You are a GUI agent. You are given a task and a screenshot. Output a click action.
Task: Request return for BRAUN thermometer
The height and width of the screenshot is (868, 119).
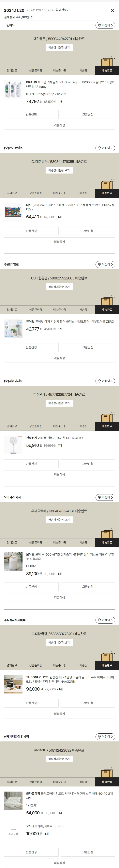tap(31, 115)
